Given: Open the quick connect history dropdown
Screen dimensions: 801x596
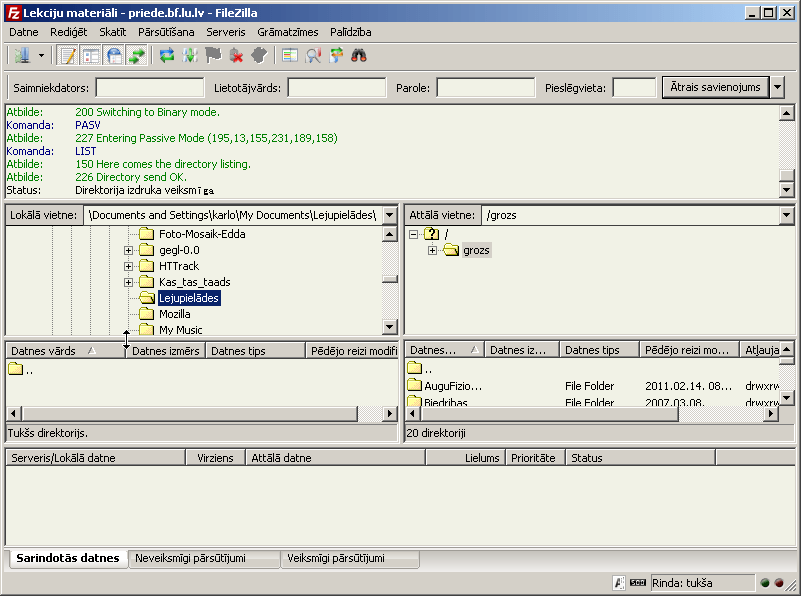Looking at the screenshot, I should pyautogui.click(x=777, y=87).
